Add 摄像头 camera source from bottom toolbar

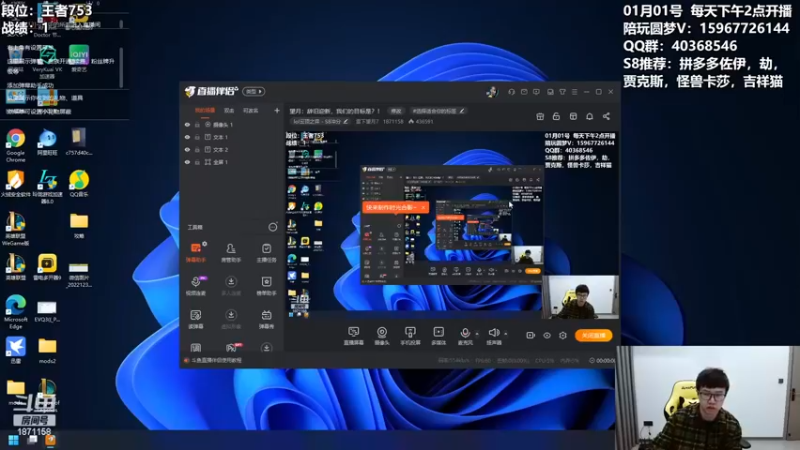pos(382,336)
